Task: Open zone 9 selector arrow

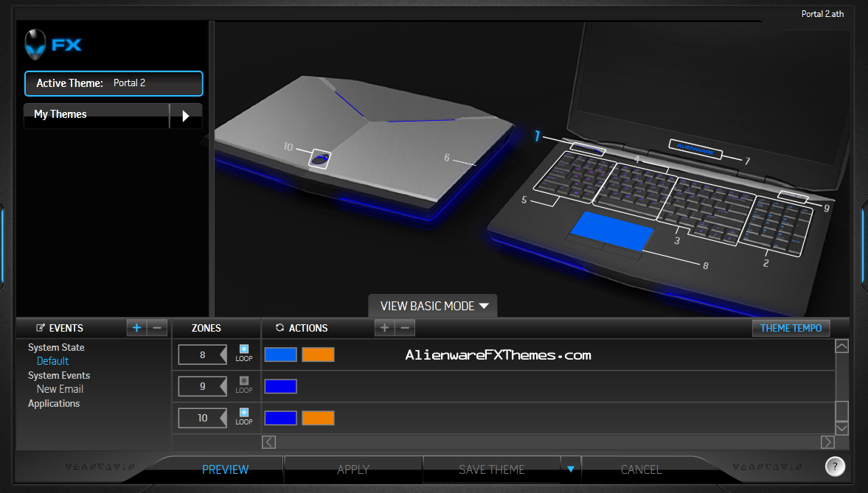Action: point(223,386)
